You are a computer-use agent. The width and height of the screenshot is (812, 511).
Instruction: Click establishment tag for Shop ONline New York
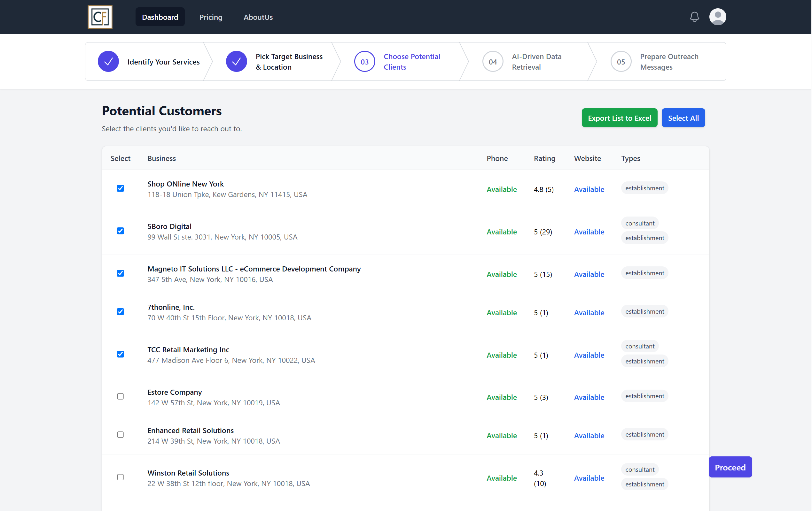644,188
